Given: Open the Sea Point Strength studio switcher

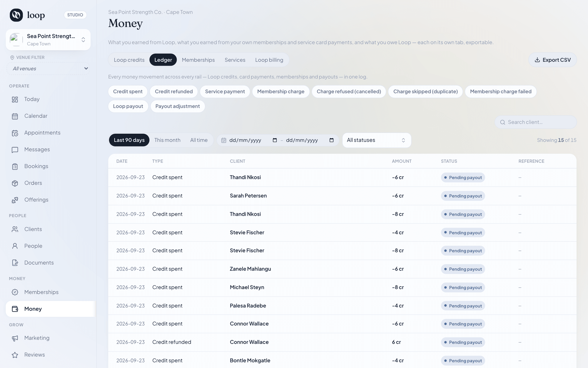Looking at the screenshot, I should pyautogui.click(x=48, y=40).
